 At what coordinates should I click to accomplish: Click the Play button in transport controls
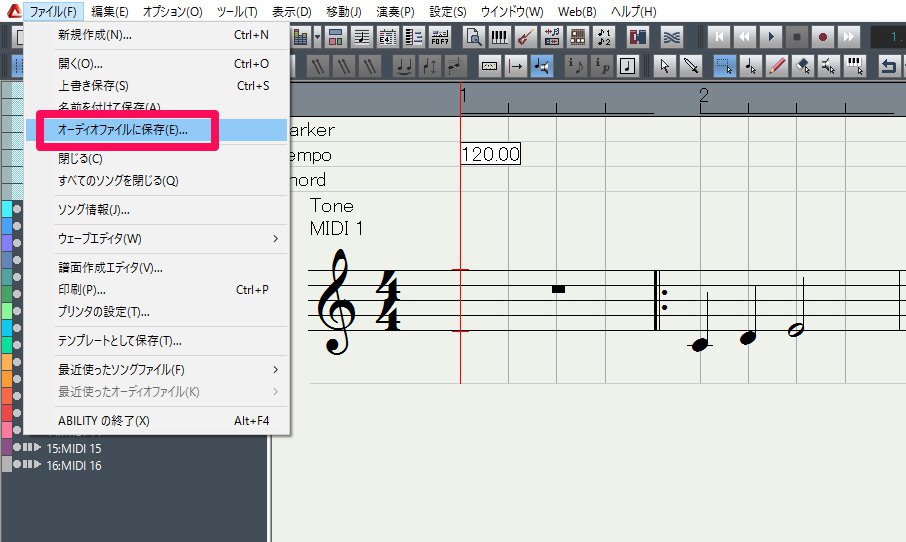coord(770,37)
